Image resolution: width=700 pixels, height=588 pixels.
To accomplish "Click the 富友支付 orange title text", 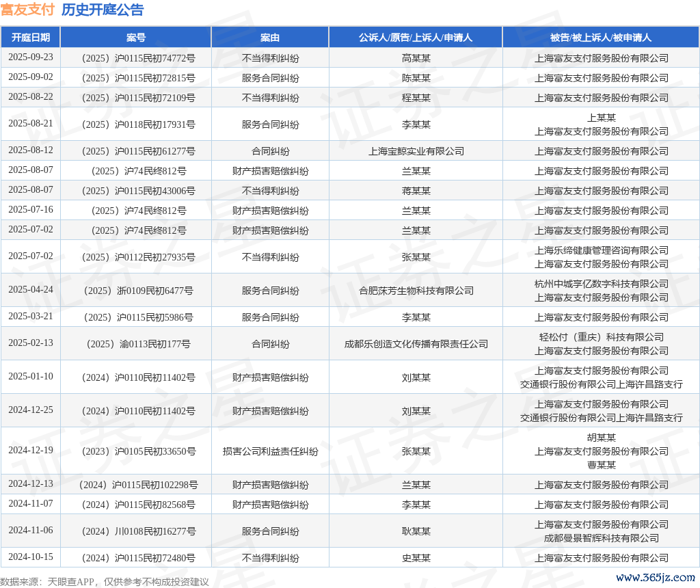I will point(27,10).
